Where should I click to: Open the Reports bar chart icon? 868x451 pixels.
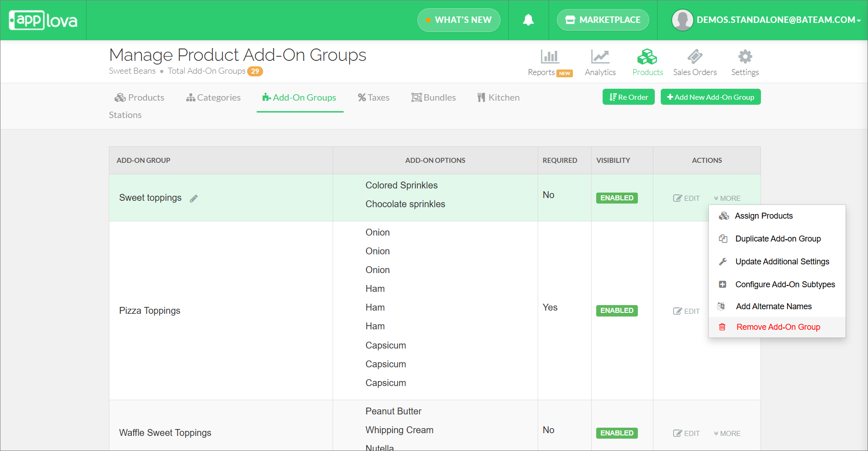coord(550,57)
